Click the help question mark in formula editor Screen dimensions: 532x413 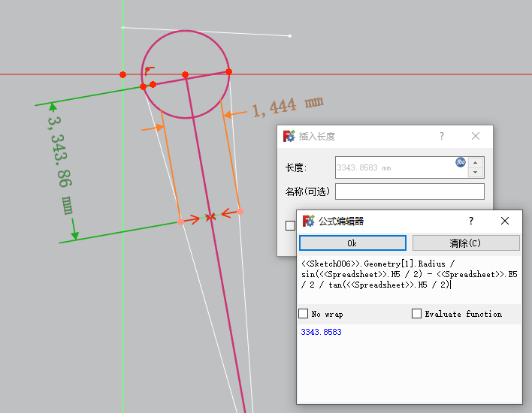click(x=471, y=221)
